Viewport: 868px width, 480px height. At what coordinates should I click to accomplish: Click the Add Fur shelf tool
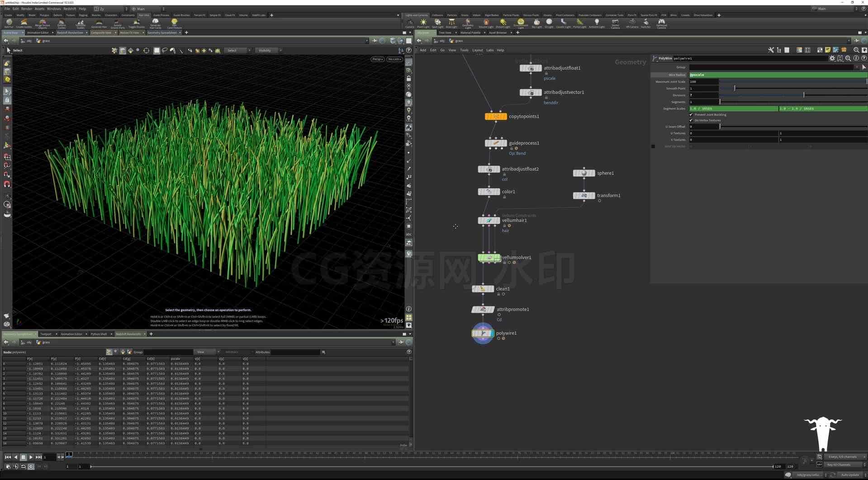pos(9,24)
